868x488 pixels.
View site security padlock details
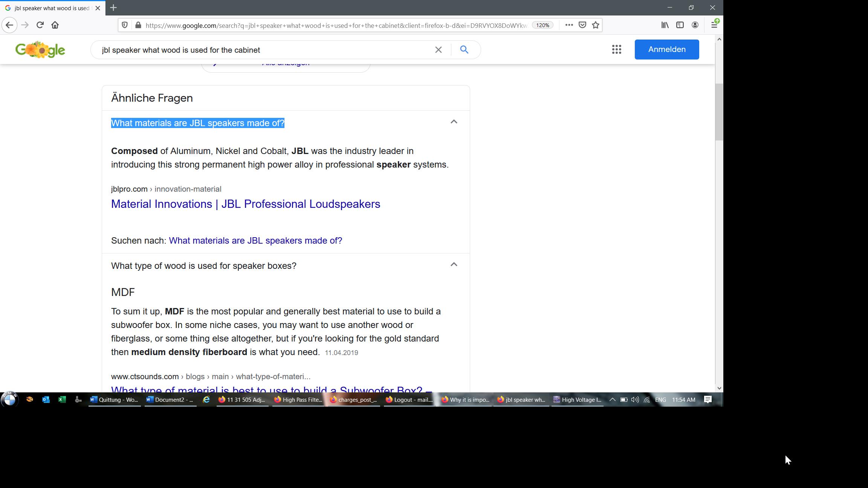pyautogui.click(x=138, y=25)
